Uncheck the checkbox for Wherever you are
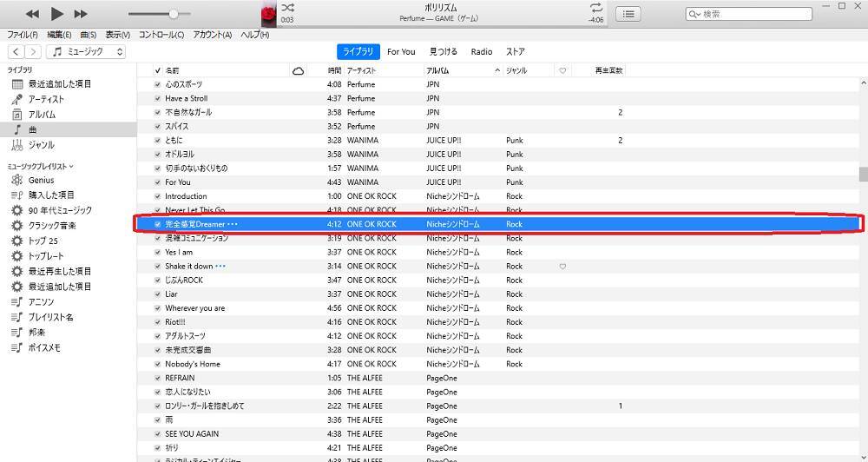The height and width of the screenshot is (462, 868). click(157, 308)
